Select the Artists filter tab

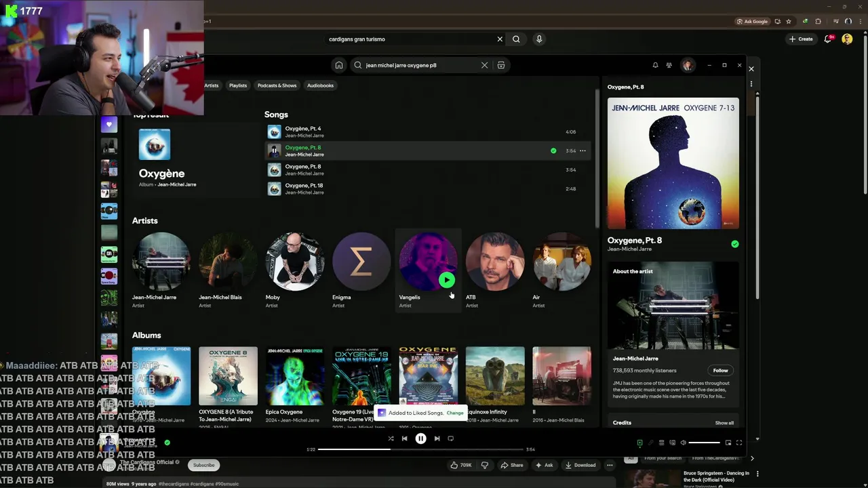point(212,85)
